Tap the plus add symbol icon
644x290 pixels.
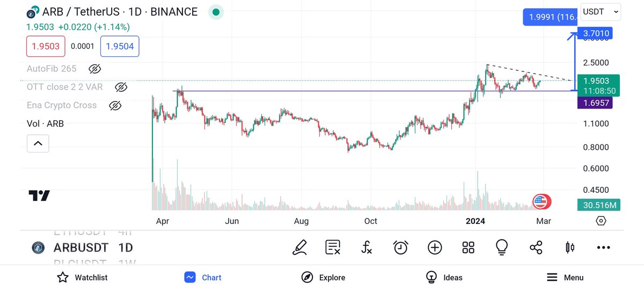[435, 247]
